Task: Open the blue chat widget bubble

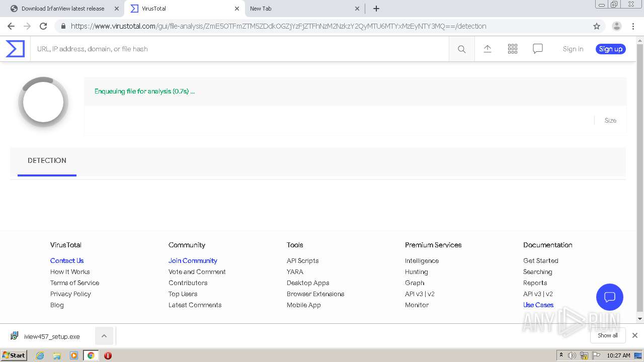Action: [x=609, y=297]
